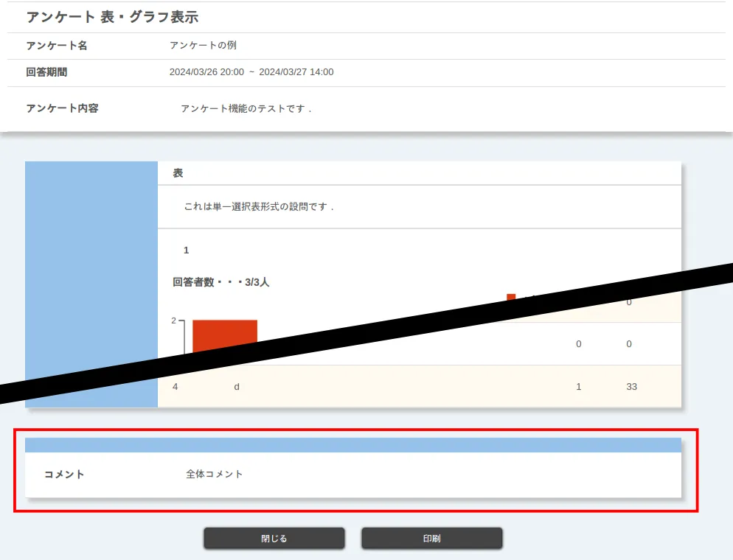Select the アンケート内容 label
The height and width of the screenshot is (560, 733).
pos(62,108)
